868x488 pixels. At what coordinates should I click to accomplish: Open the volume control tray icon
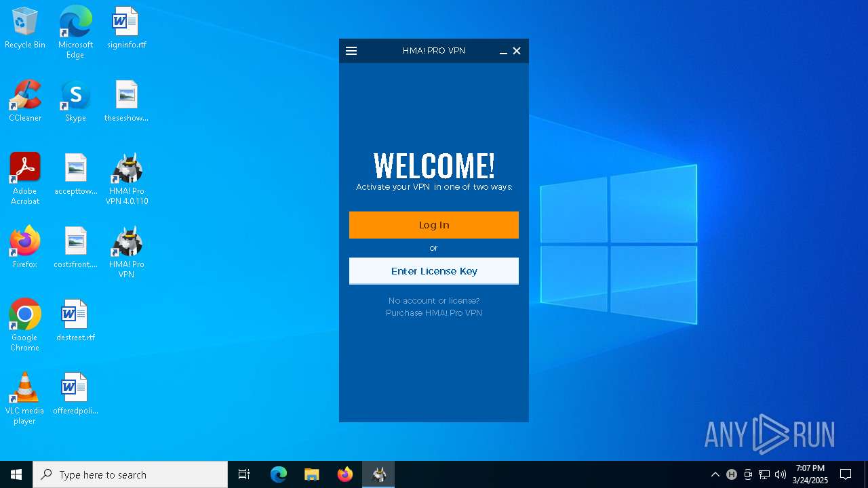click(781, 474)
